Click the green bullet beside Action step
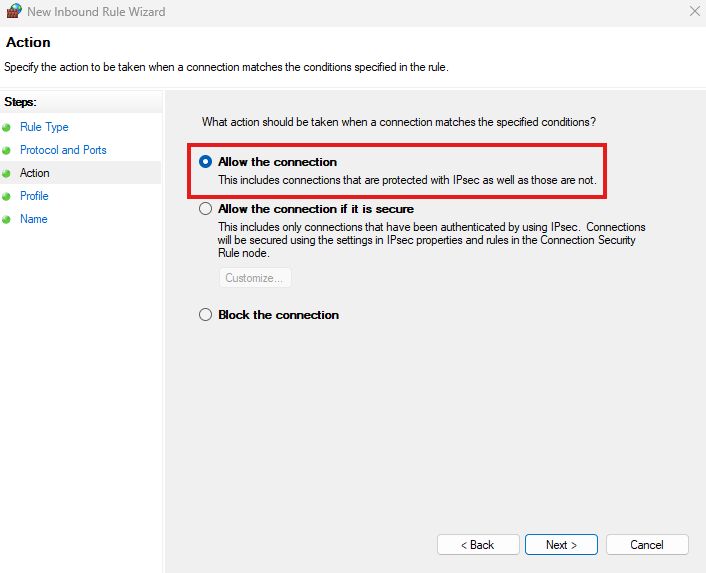The image size is (706, 573). pos(7,174)
